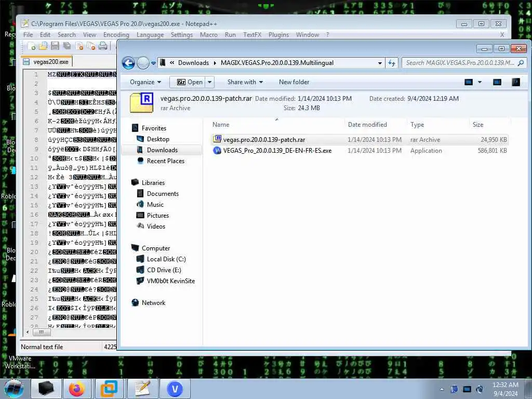Click the Explorer Help icon
Viewport: 532px width, 399px height.
point(516,82)
